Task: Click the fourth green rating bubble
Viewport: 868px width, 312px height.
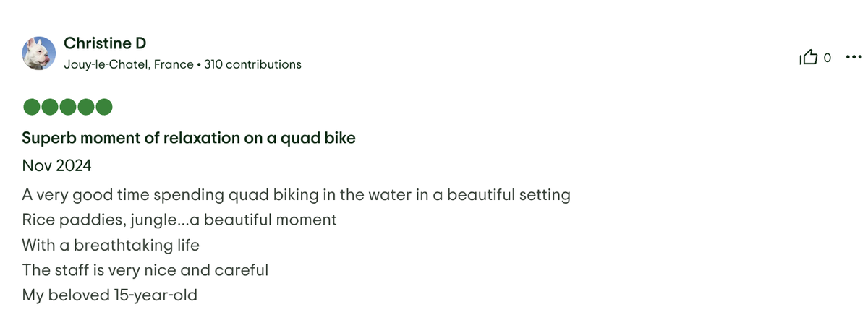Action: tap(86, 107)
